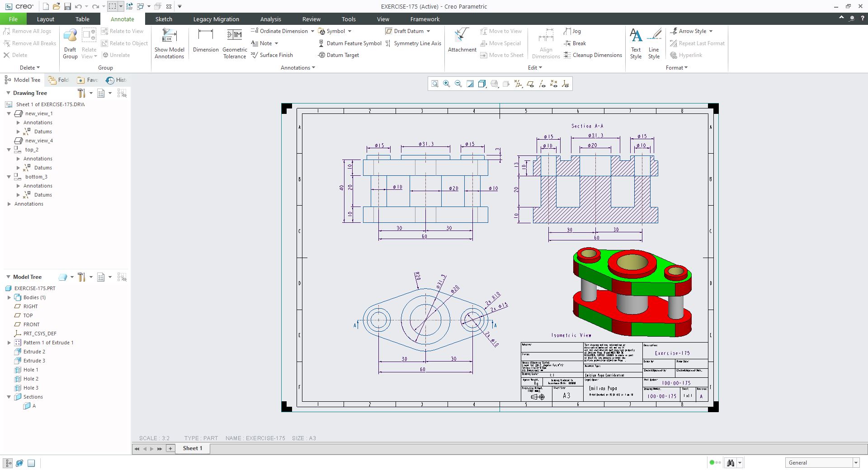
Task: Zoom out using the magnifier minus icon
Action: (458, 84)
